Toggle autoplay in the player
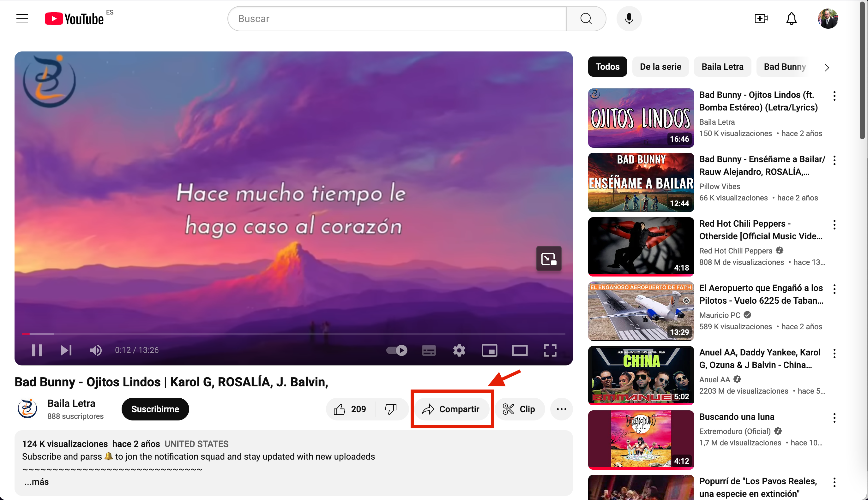Screen dimensions: 868x500 [x=397, y=350]
